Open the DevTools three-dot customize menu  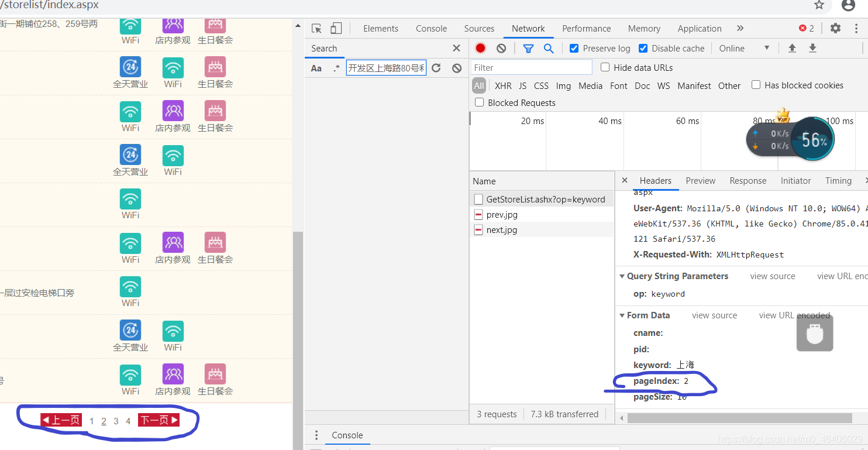tap(857, 28)
